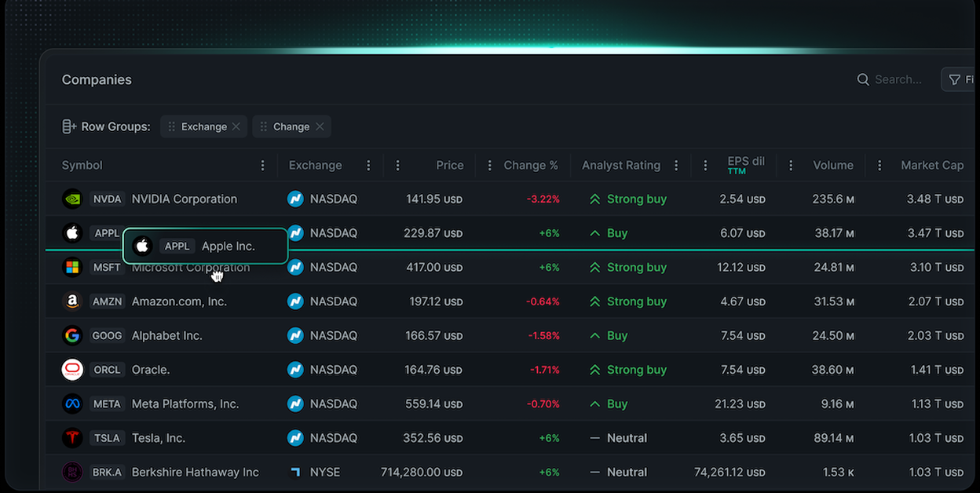
Task: Click the Microsoft logo icon
Action: tap(72, 268)
